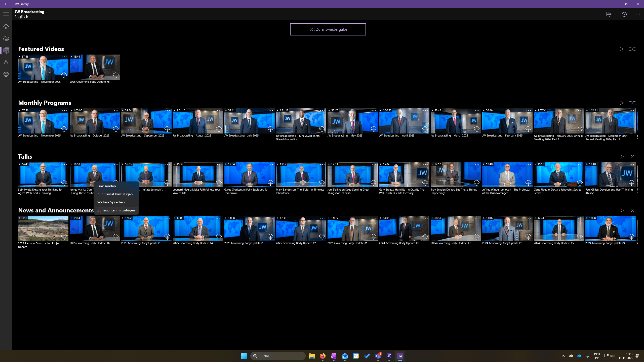The height and width of the screenshot is (362, 644).
Task: Open the Personal Study gem icon
Action: coord(6,75)
